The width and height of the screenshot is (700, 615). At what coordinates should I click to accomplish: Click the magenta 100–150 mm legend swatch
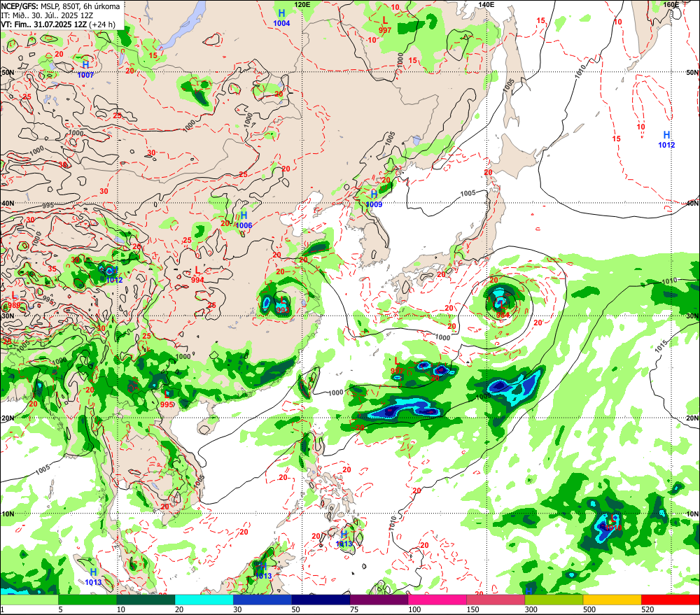point(437,600)
